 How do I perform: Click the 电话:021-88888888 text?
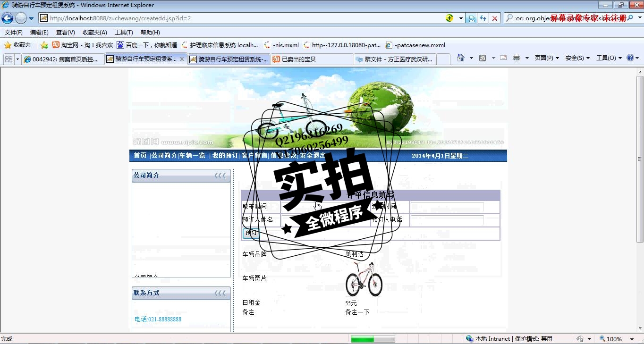(x=158, y=319)
